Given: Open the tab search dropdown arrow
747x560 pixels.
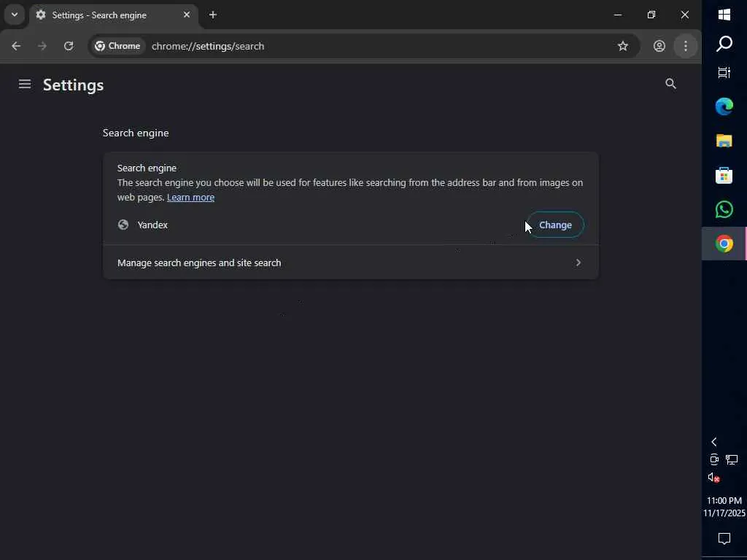Looking at the screenshot, I should pos(15,15).
